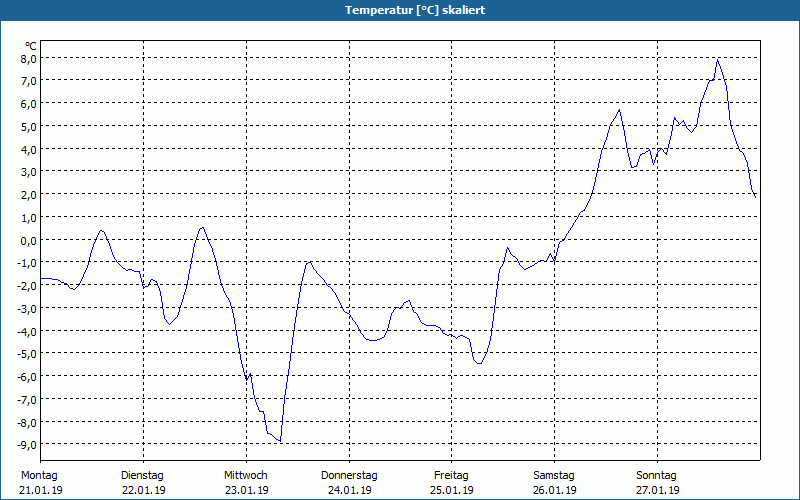This screenshot has height=500, width=800.
Task: Click the '-6,0' y-axis label
Action: tap(28, 377)
